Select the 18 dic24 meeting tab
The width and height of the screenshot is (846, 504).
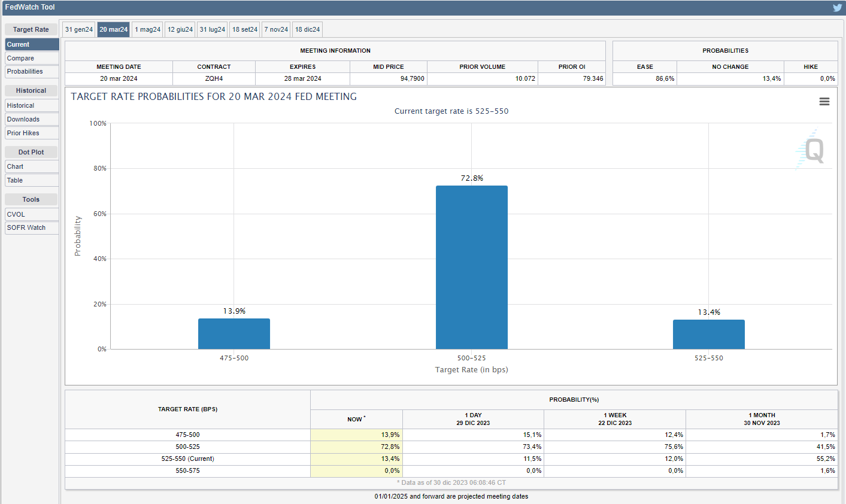(307, 29)
